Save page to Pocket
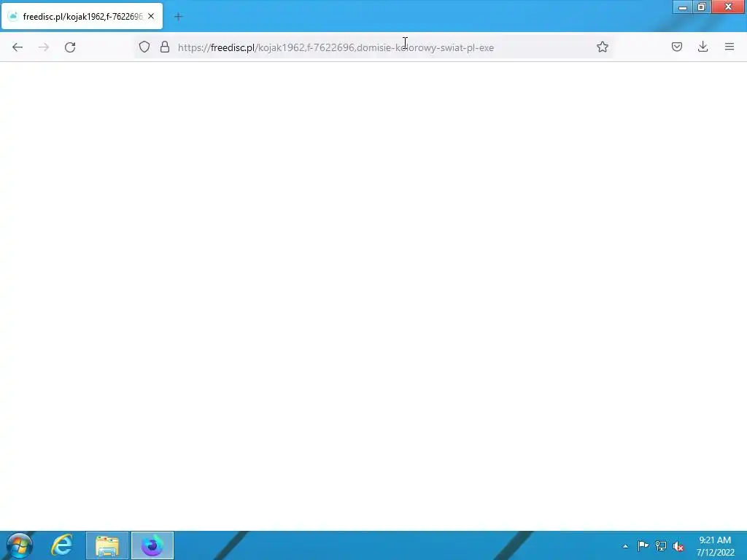The width and height of the screenshot is (747, 560). pos(676,47)
